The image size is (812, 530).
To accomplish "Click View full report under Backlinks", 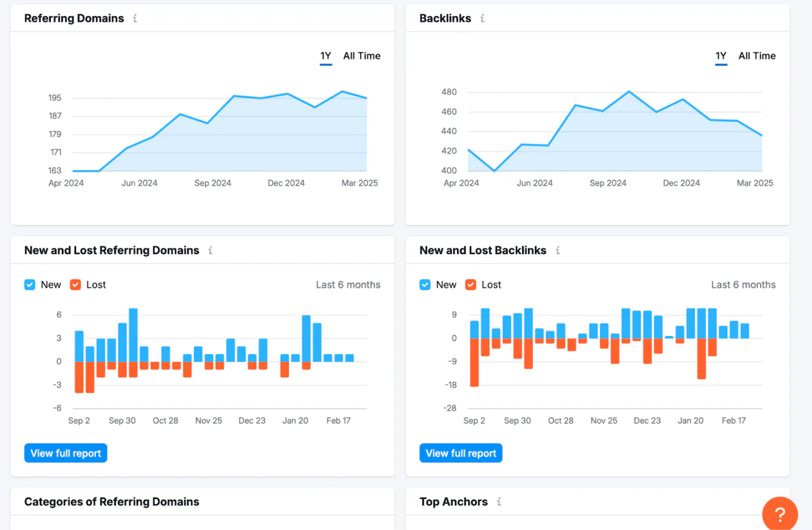I will 461,453.
